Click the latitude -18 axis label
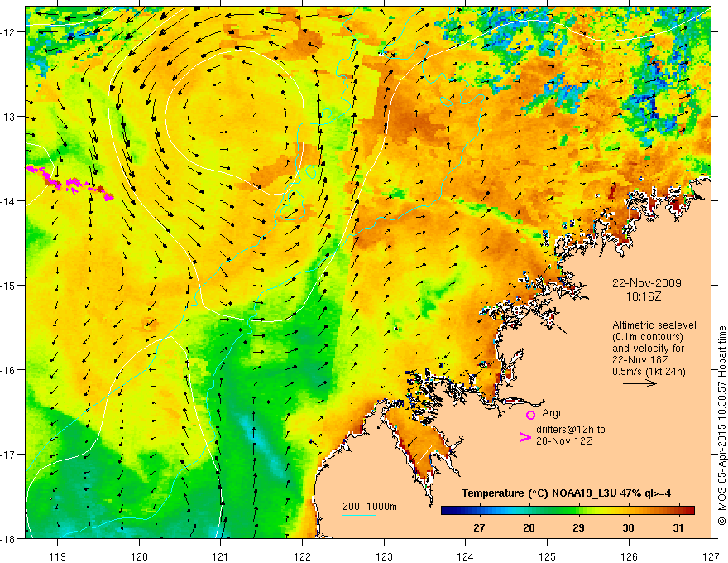Viewport: 728px width, 563px height. [x=8, y=539]
